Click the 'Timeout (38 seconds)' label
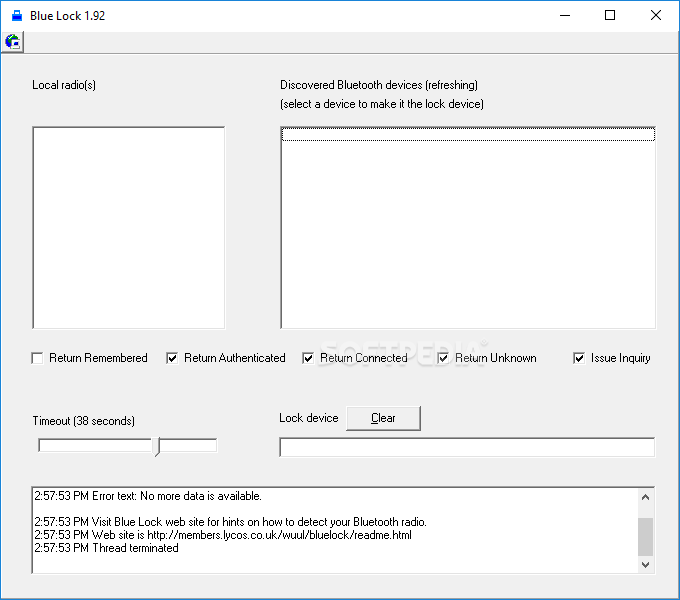 [x=84, y=421]
